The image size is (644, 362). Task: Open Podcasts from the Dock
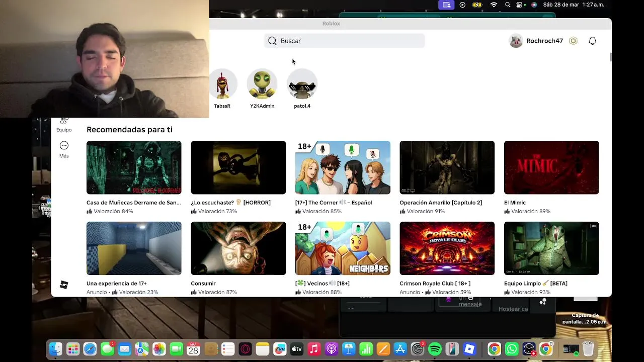point(331,349)
